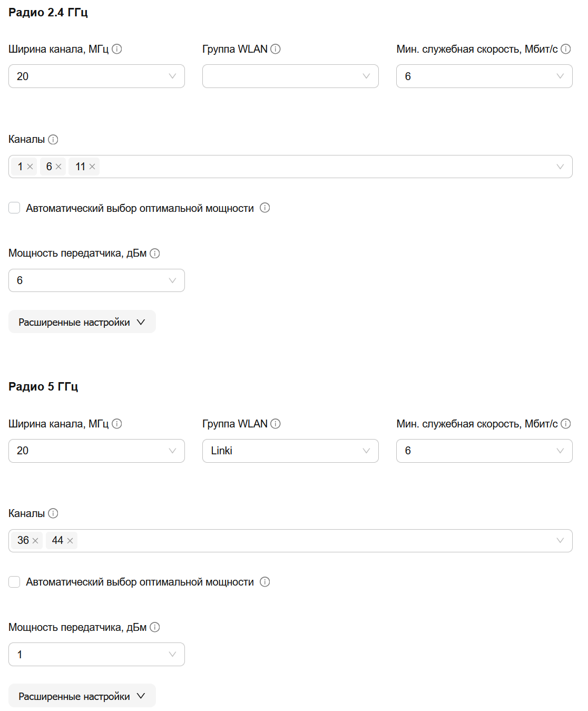
Task: Click info icon beside 5 GHz Каналы label
Action: [53, 513]
